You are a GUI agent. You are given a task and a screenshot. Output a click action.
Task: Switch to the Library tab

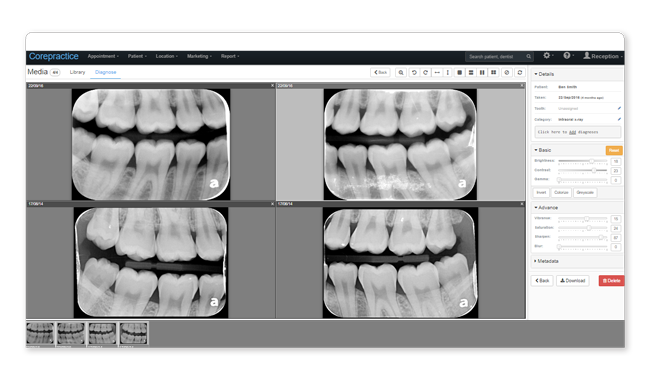(x=77, y=72)
